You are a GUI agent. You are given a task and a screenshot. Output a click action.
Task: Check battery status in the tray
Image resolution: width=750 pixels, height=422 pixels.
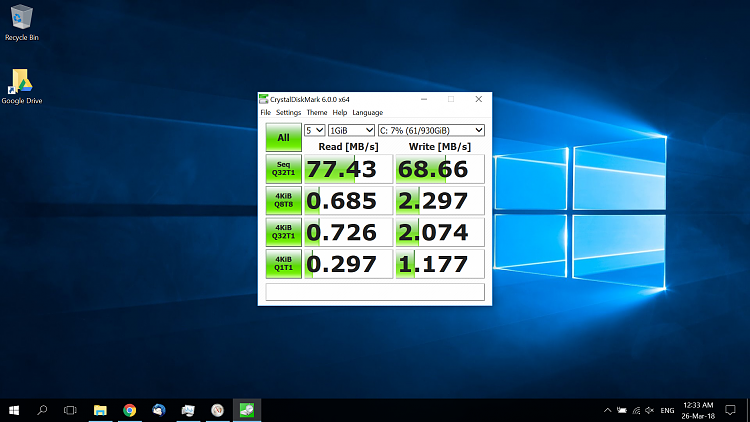point(622,410)
